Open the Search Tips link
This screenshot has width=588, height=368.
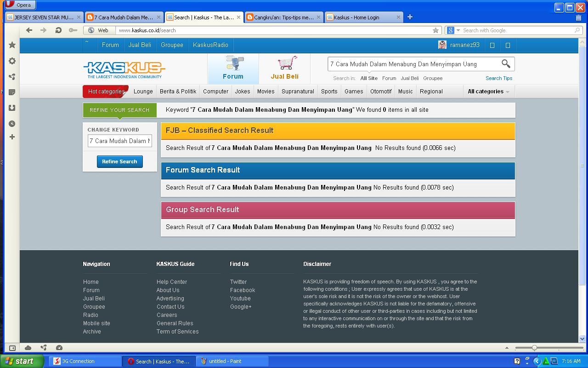click(499, 78)
